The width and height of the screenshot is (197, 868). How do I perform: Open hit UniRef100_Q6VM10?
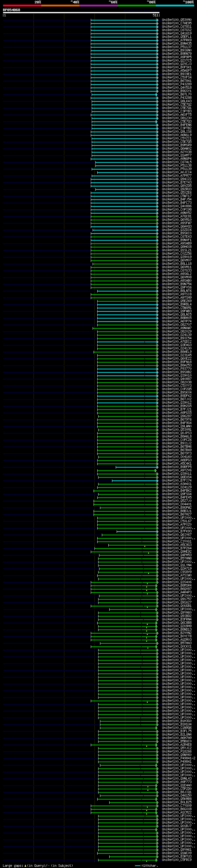pyautogui.click(x=176, y=219)
